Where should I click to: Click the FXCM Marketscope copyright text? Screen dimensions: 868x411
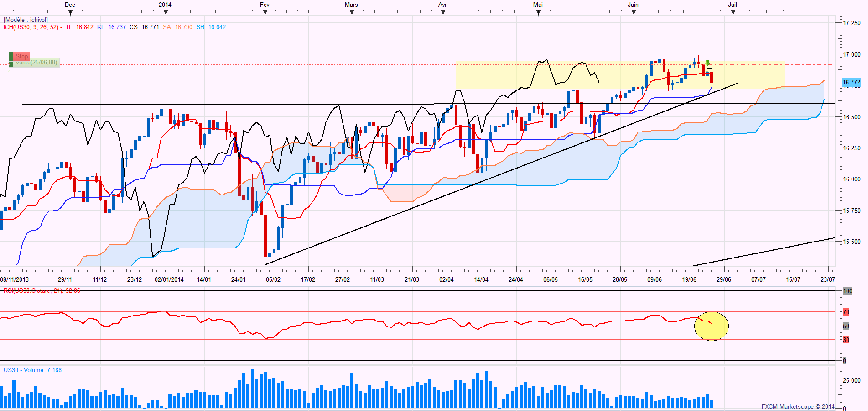point(797,406)
